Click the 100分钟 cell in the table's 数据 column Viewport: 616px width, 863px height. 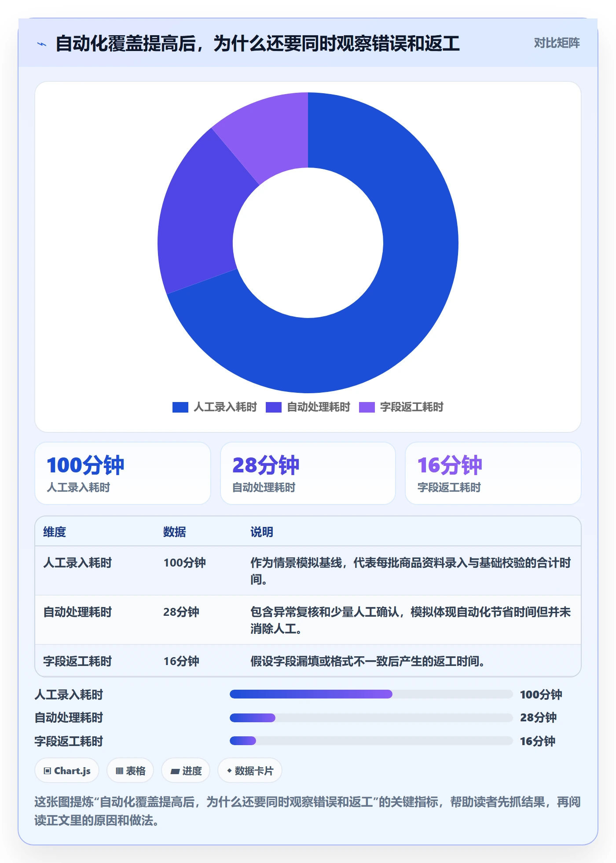184,563
